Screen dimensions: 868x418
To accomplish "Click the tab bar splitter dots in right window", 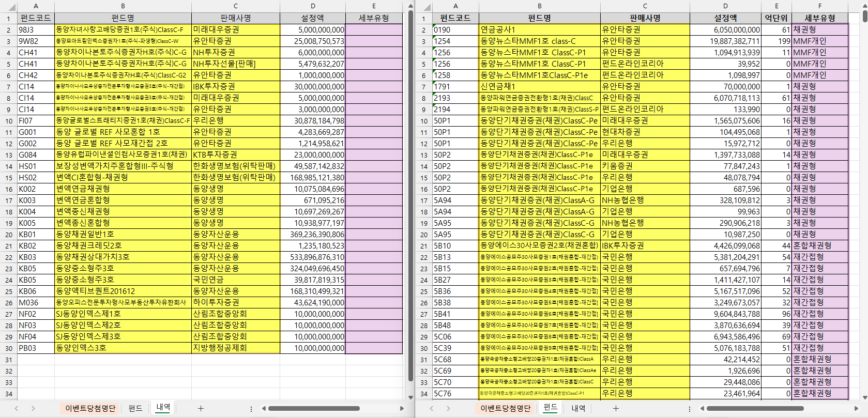I will pyautogui.click(x=689, y=408).
